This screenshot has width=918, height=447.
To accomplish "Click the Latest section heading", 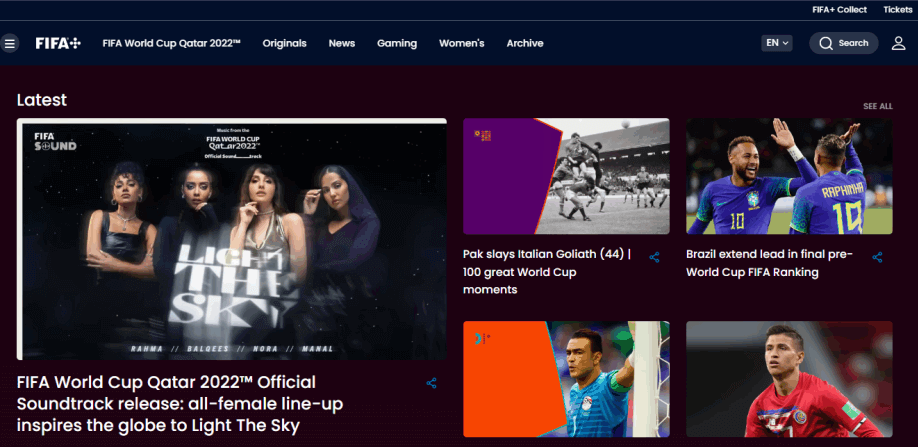I will [42, 100].
